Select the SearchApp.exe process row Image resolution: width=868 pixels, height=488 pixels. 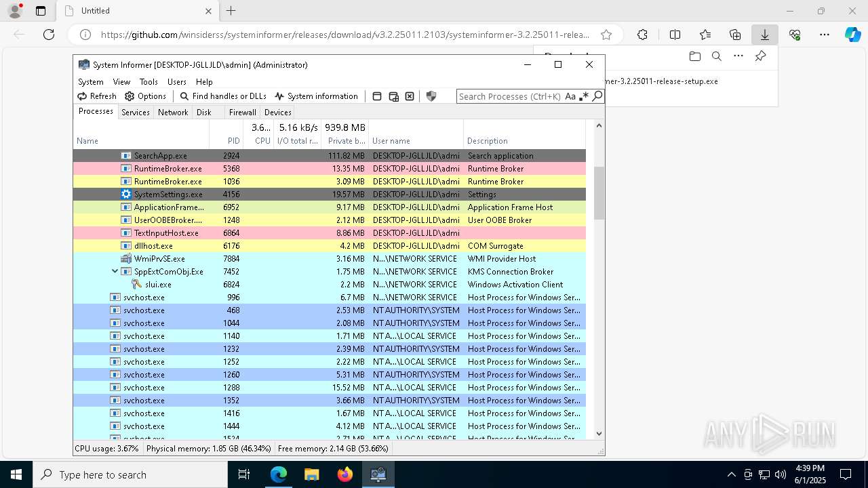pos(330,156)
